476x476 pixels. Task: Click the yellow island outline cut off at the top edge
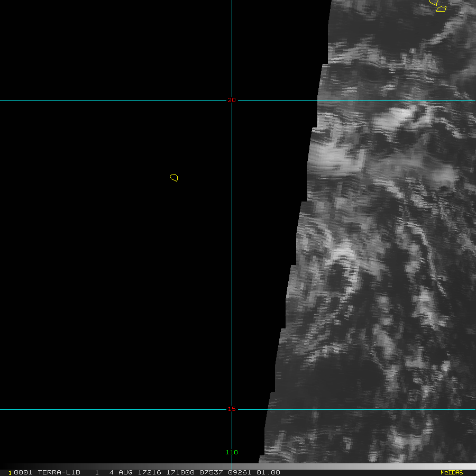pos(434,2)
